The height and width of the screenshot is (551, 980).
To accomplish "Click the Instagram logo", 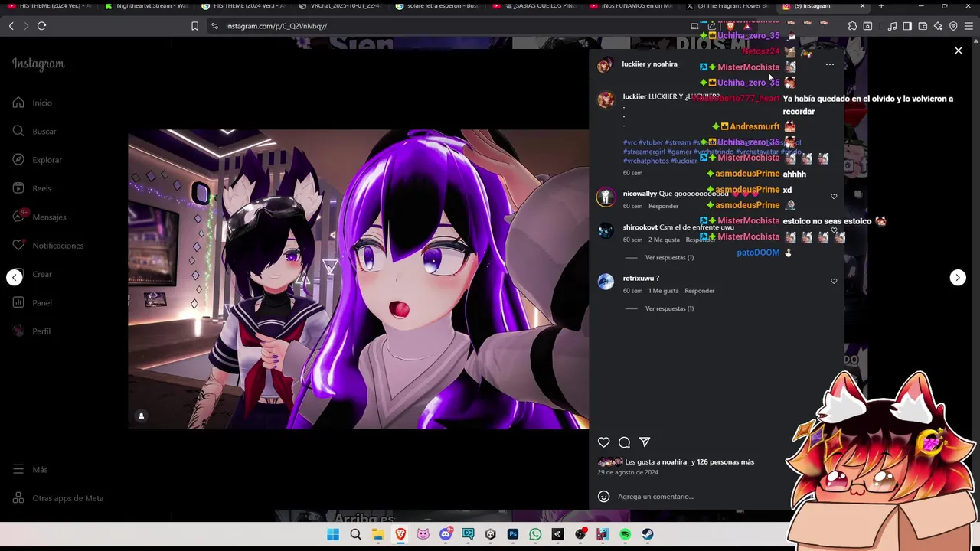I will (38, 64).
